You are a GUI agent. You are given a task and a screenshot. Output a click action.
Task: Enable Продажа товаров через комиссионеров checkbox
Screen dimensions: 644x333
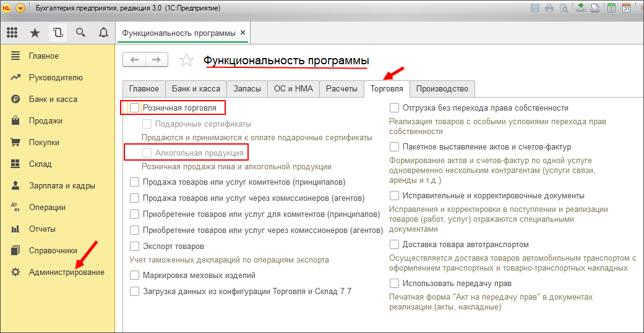click(135, 198)
